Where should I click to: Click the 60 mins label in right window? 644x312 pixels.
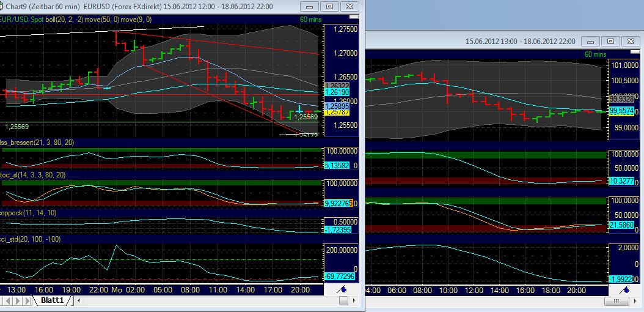point(595,54)
